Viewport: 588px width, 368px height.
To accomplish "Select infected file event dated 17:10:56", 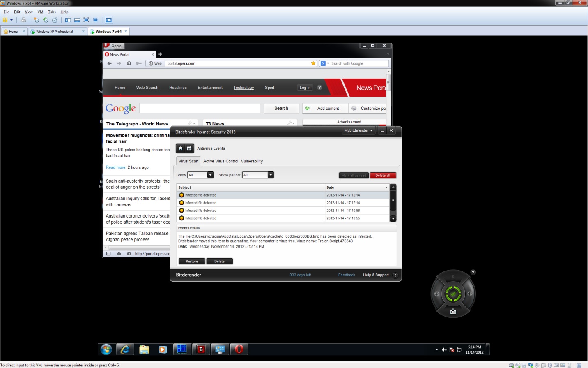I will pos(283,211).
